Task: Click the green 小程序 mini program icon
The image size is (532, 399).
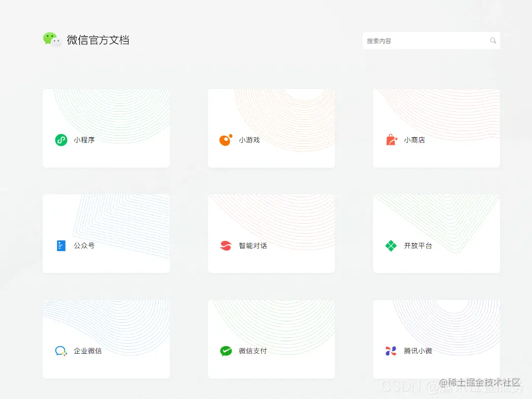Action: tap(61, 140)
